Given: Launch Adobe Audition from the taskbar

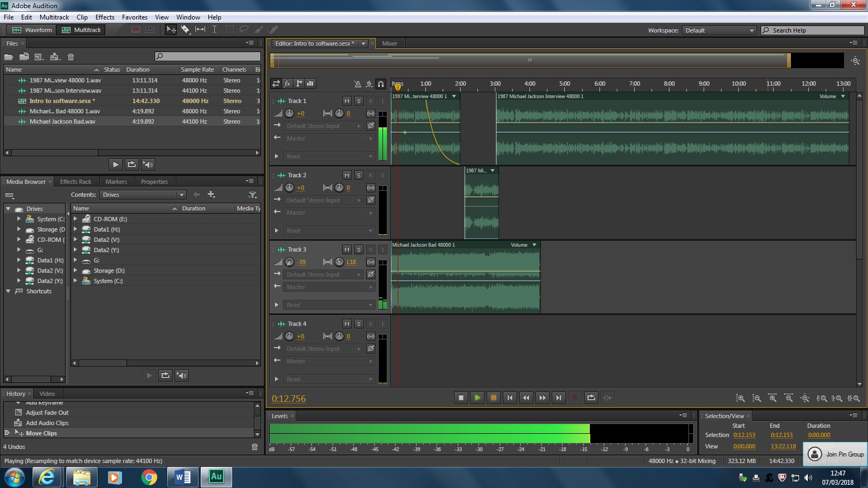Looking at the screenshot, I should pyautogui.click(x=216, y=477).
